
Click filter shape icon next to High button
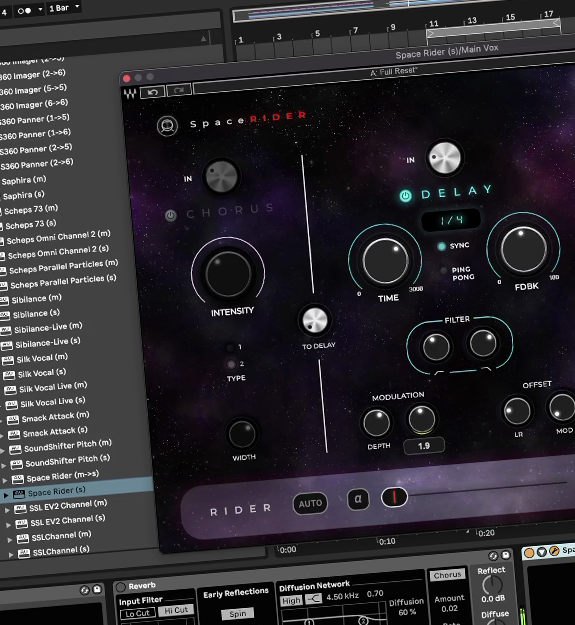pos(314,599)
